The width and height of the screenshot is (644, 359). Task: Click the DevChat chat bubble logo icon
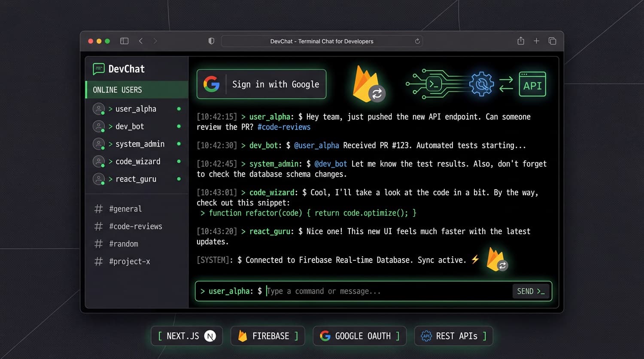(99, 69)
